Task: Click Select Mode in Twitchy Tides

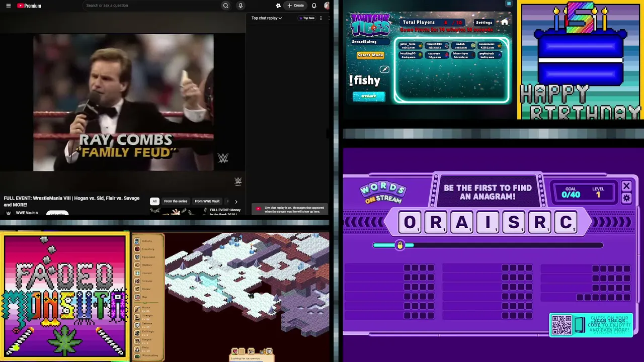Action: 370,55
